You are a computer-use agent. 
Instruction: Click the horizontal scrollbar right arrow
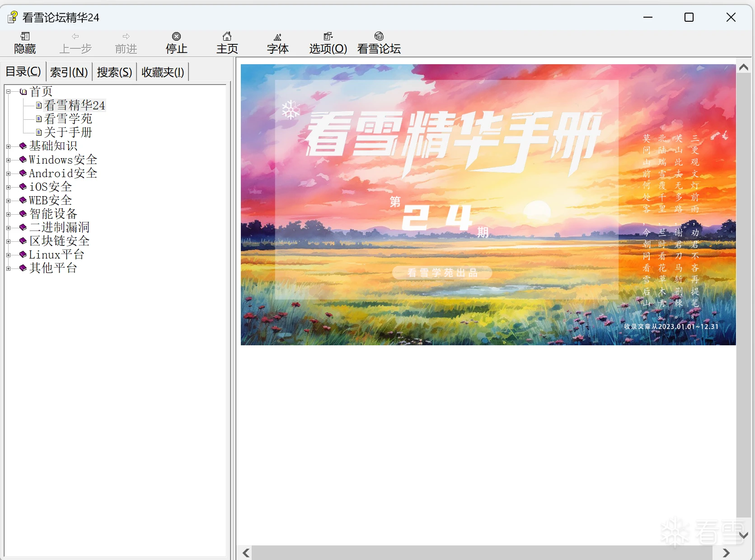point(726,553)
